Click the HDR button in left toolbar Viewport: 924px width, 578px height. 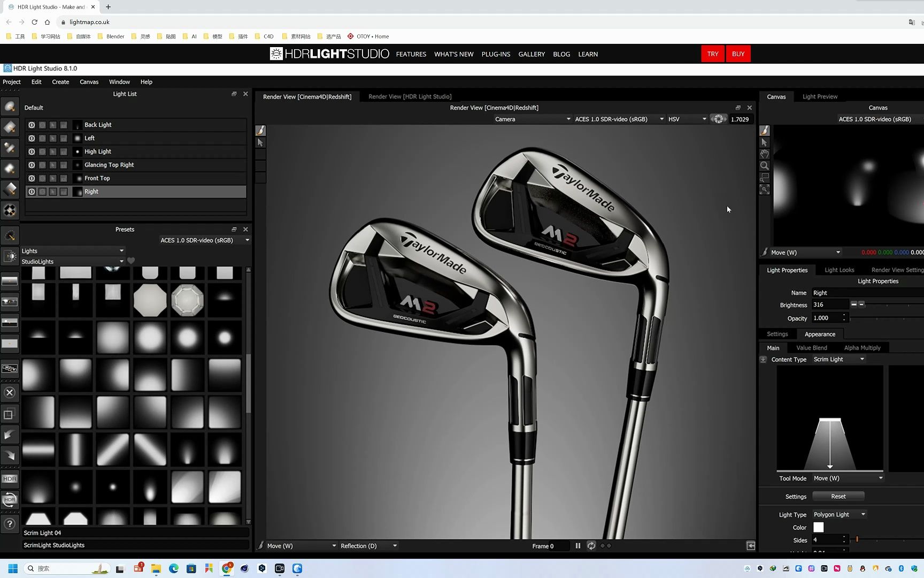click(10, 479)
